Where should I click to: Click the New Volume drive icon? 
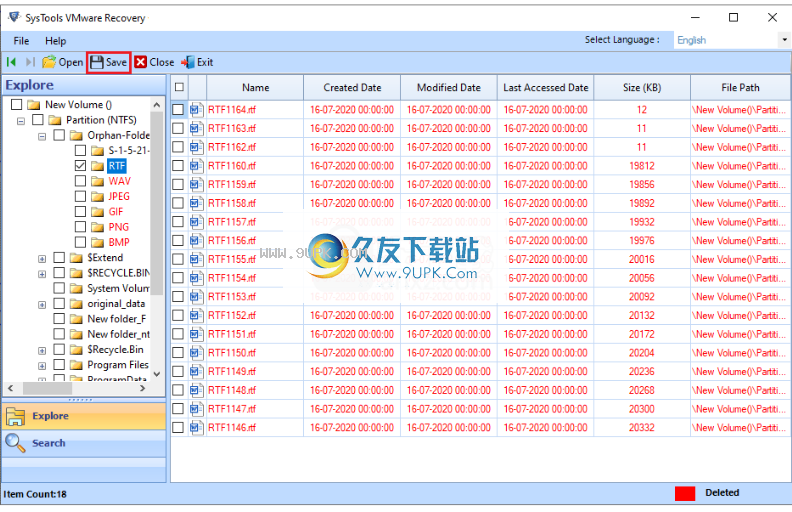(34, 105)
